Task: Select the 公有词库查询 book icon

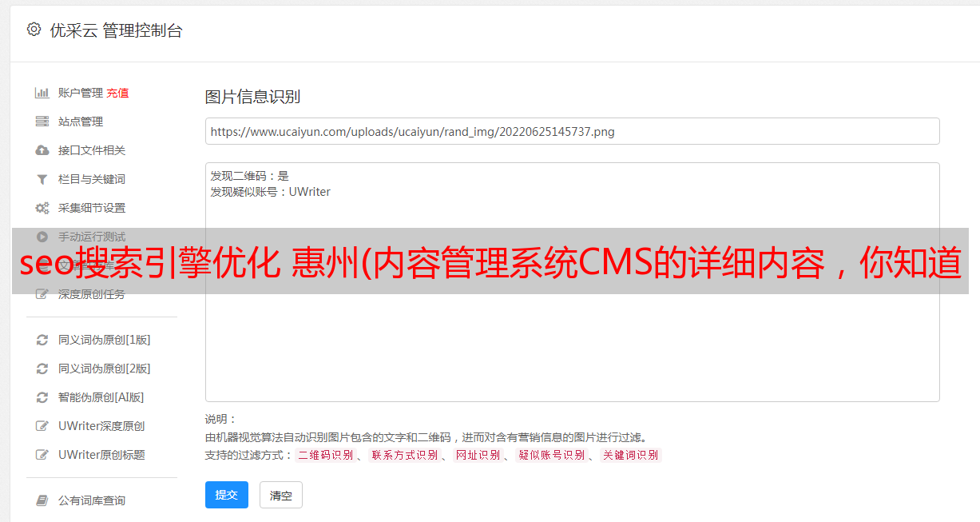Action: click(42, 500)
